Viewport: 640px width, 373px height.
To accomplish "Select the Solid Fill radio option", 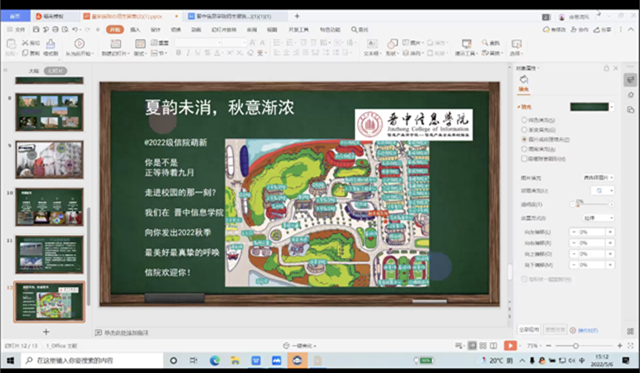I will (x=524, y=120).
